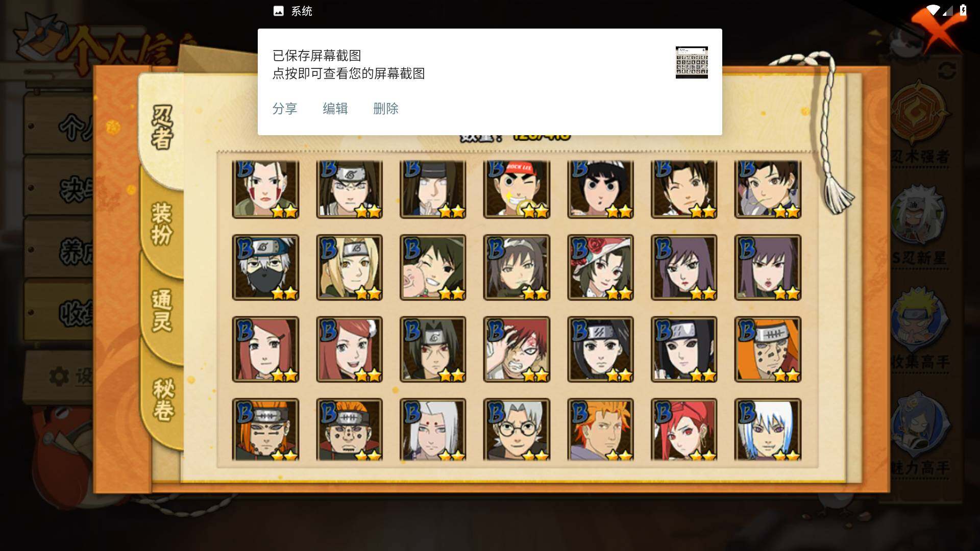Select the ninja with red rose hat
The image size is (980, 551).
click(600, 267)
